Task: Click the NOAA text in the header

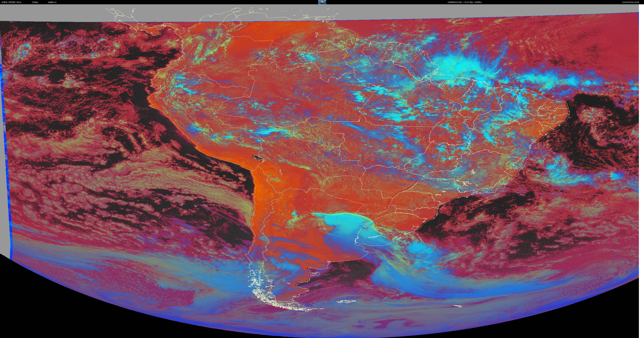Action: click(35, 2)
